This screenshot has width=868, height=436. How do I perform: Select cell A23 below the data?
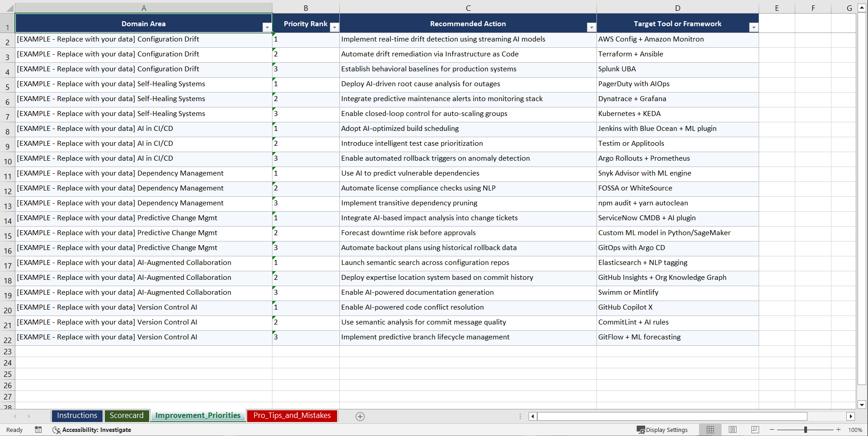[x=144, y=352]
